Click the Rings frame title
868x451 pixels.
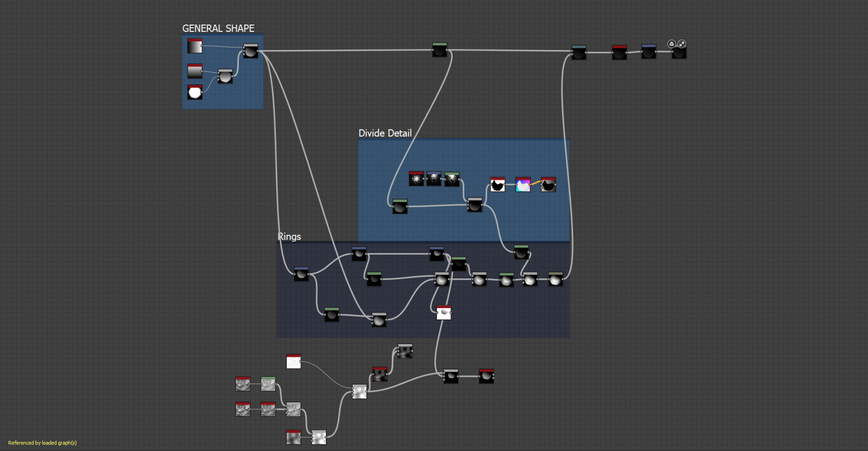pyautogui.click(x=289, y=236)
